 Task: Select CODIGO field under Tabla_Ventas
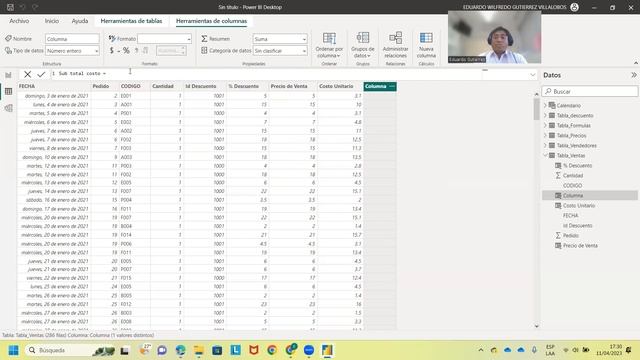[572, 186]
